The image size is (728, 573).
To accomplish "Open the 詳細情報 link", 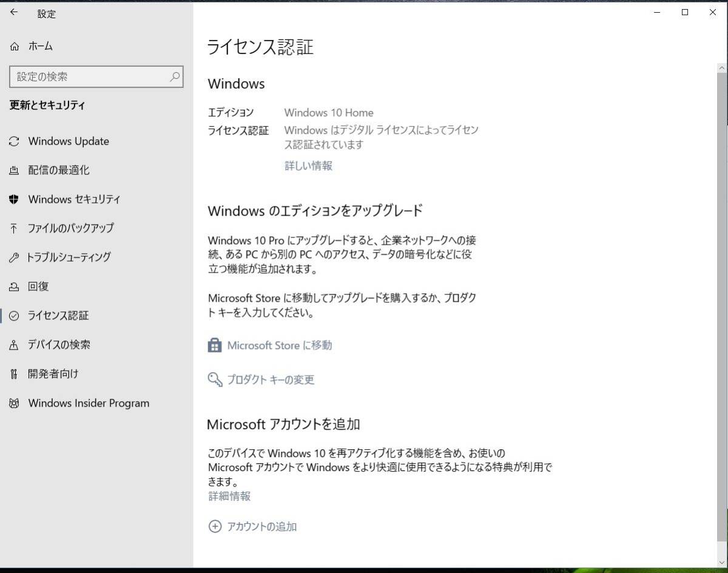I will (x=229, y=496).
